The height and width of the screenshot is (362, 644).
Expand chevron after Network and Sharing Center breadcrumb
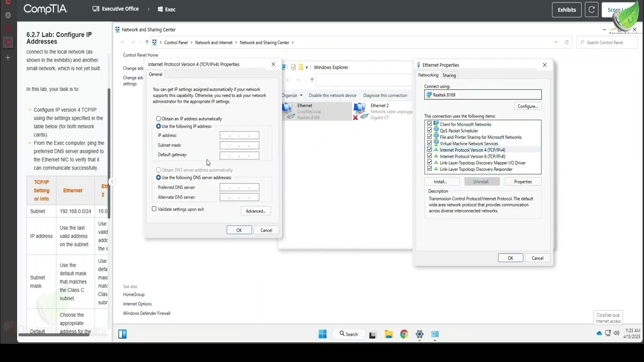[292, 42]
